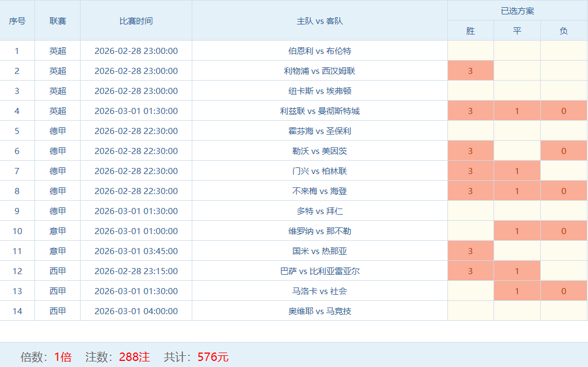Viewport: 588px width, 367px height.
Task: Click the 576元 total amount
Action: click(213, 357)
